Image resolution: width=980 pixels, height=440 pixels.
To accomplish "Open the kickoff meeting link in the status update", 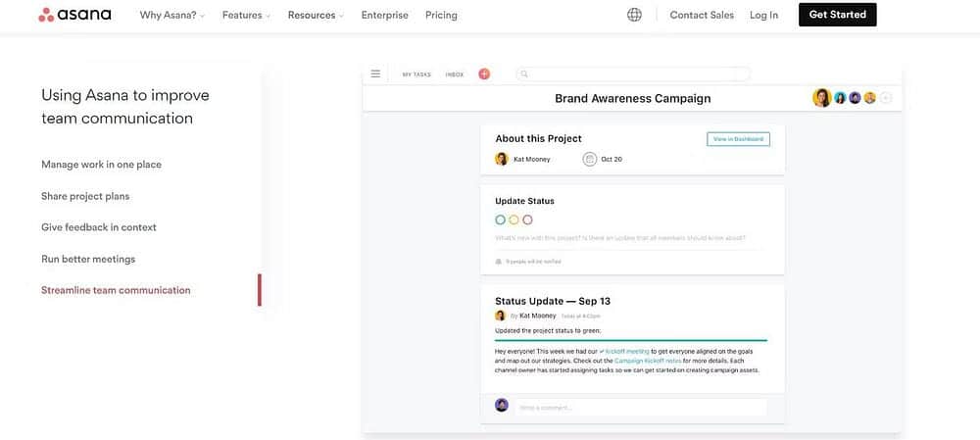I will coord(627,351).
